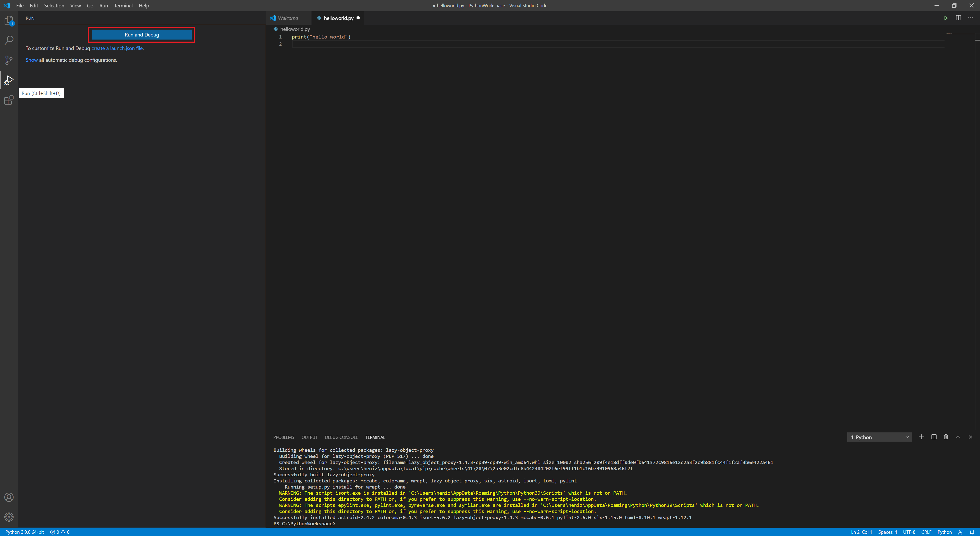Select Python 3.9.0 64-bit interpreter in status bar

(x=25, y=532)
